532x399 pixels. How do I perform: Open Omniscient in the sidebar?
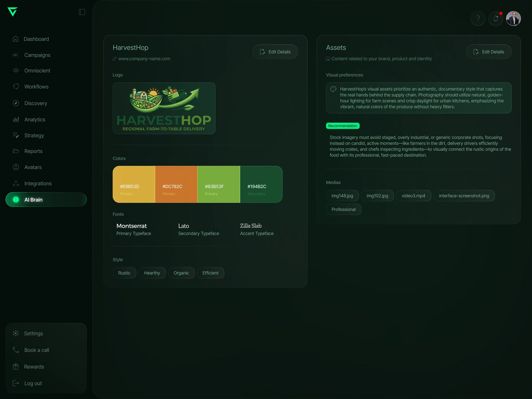click(46, 71)
